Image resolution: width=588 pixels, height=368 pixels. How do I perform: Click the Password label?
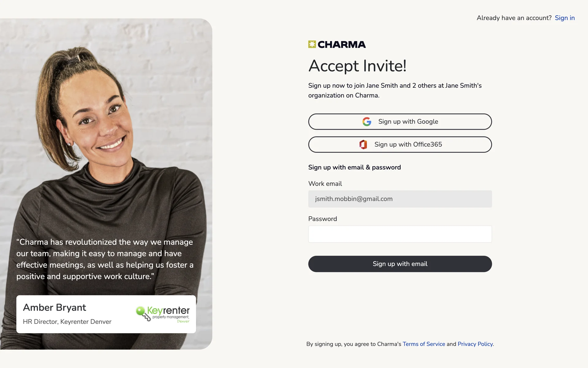322,219
